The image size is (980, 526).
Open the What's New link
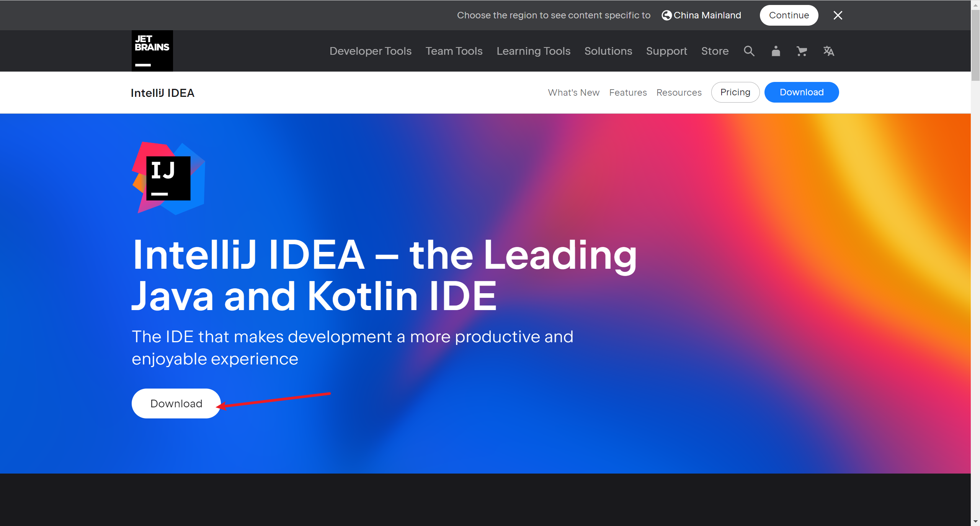[573, 93]
